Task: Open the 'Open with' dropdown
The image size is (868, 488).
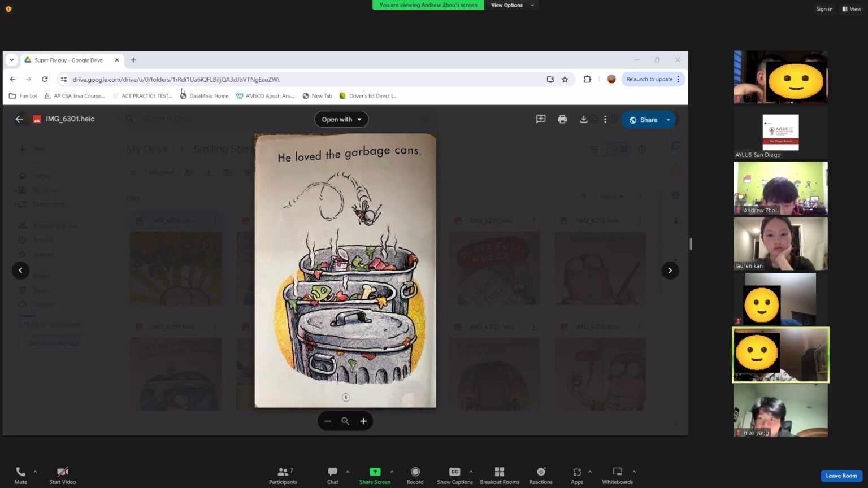Action: [341, 119]
